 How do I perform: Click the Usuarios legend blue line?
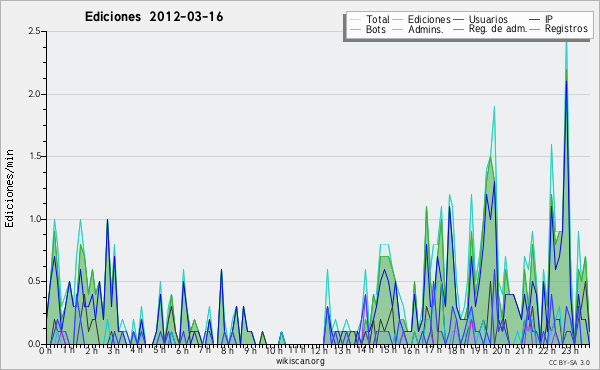(x=459, y=19)
